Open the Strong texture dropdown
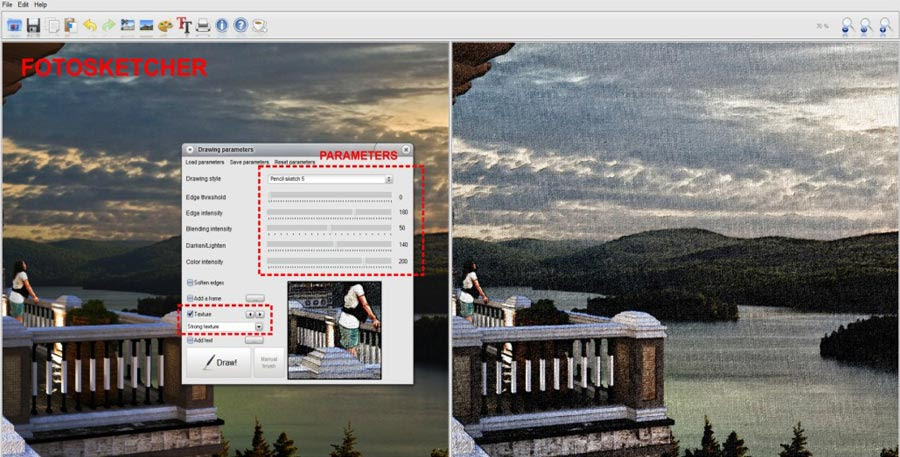 (x=225, y=326)
